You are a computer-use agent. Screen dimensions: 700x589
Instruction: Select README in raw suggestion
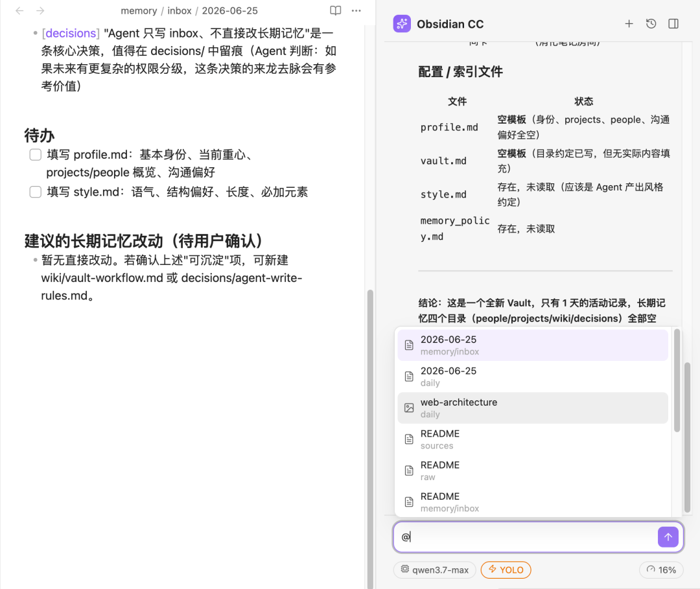[533, 471]
